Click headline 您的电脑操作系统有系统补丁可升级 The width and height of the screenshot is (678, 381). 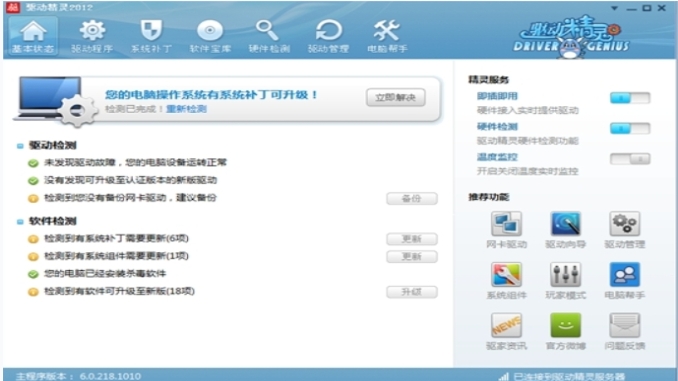[211, 95]
